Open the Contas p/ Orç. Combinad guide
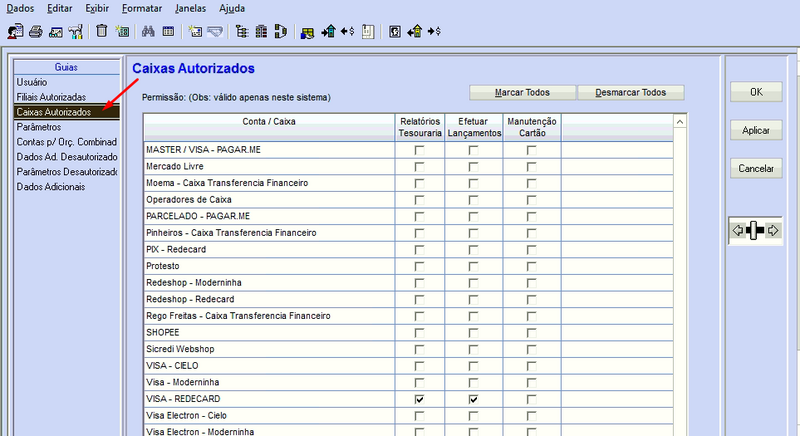Screen dimensions: 800x436 click(67, 142)
